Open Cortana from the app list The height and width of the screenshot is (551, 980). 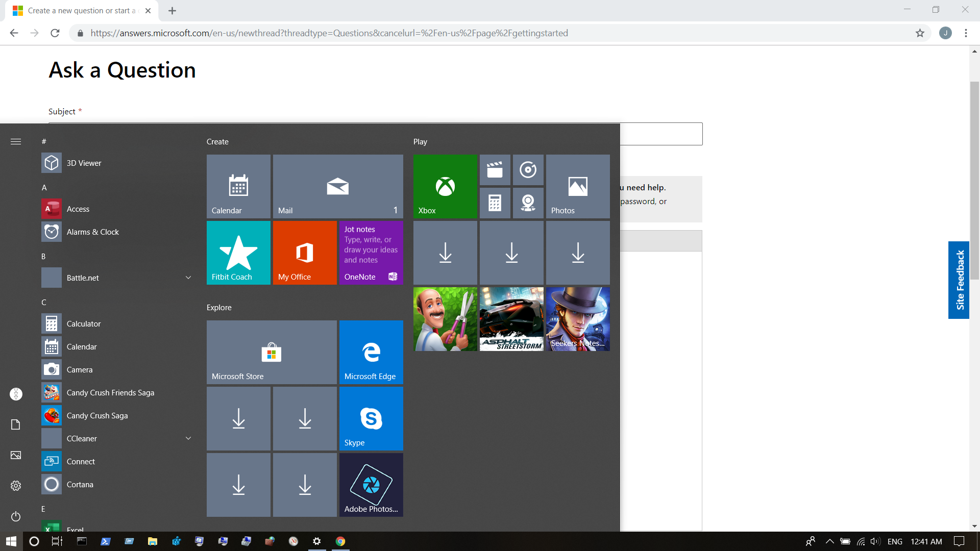(x=116, y=485)
